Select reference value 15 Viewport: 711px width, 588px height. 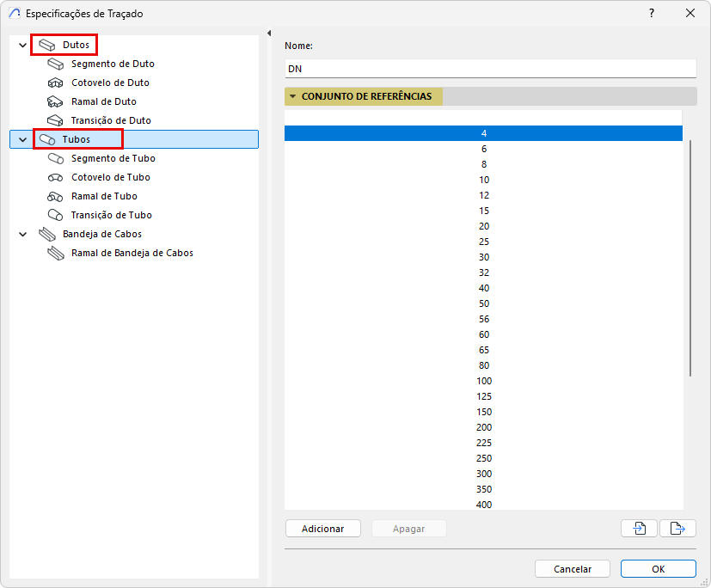[483, 211]
